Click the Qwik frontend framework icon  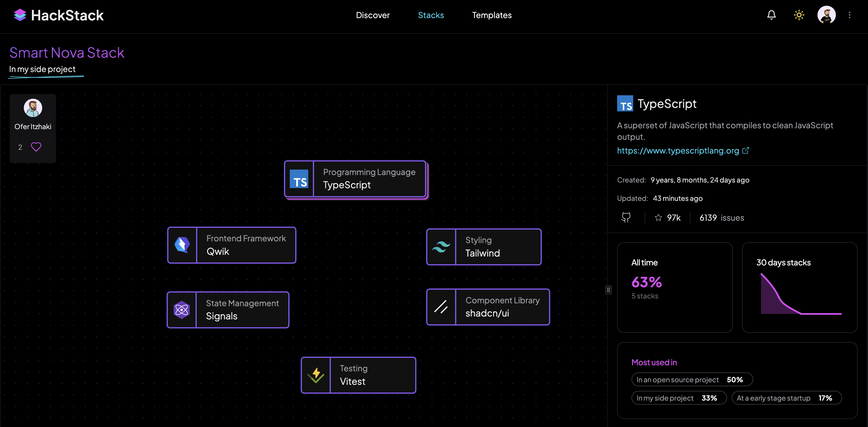click(x=182, y=245)
